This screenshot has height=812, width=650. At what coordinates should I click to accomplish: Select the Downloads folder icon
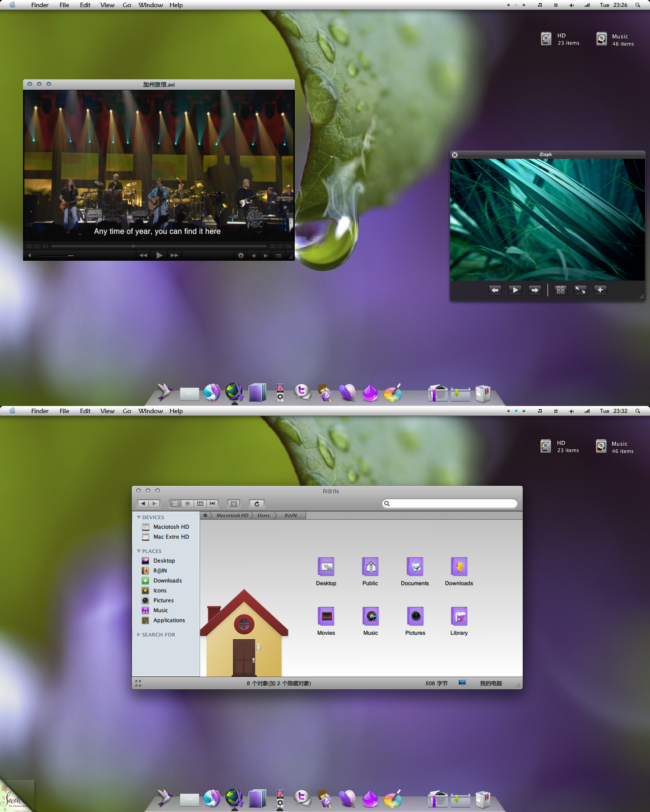click(x=459, y=567)
